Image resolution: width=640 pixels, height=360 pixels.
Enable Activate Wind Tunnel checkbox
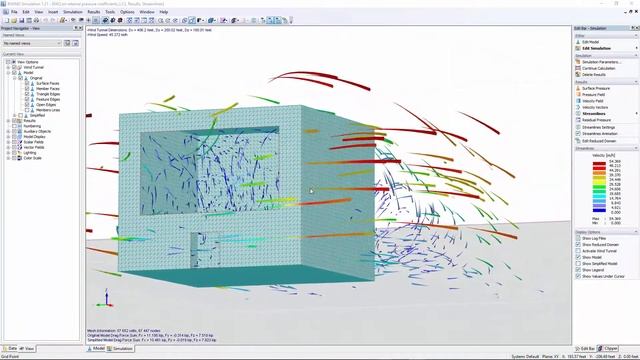pos(578,251)
